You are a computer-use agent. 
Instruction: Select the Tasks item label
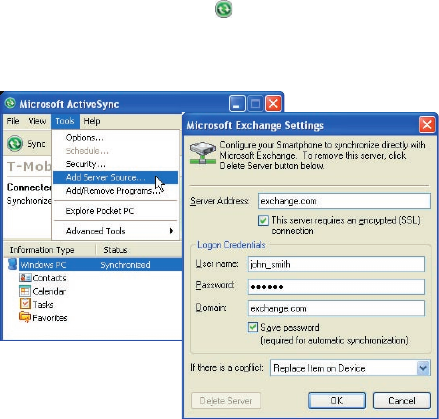[x=43, y=304]
